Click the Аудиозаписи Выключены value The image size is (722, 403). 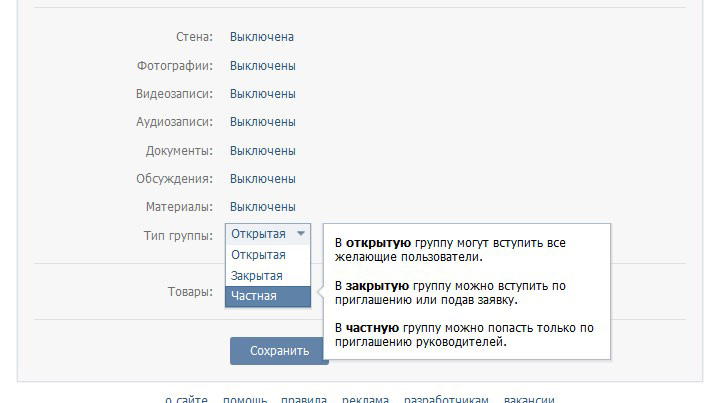262,122
